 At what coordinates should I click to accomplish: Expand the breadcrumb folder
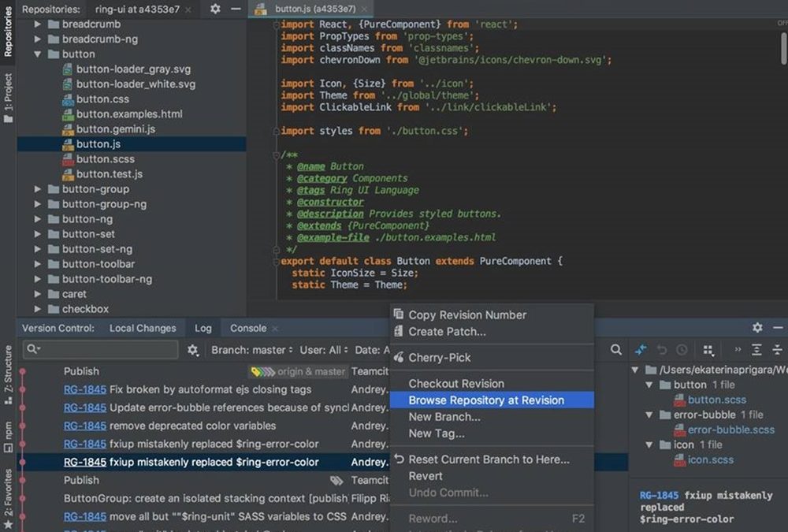pos(37,24)
